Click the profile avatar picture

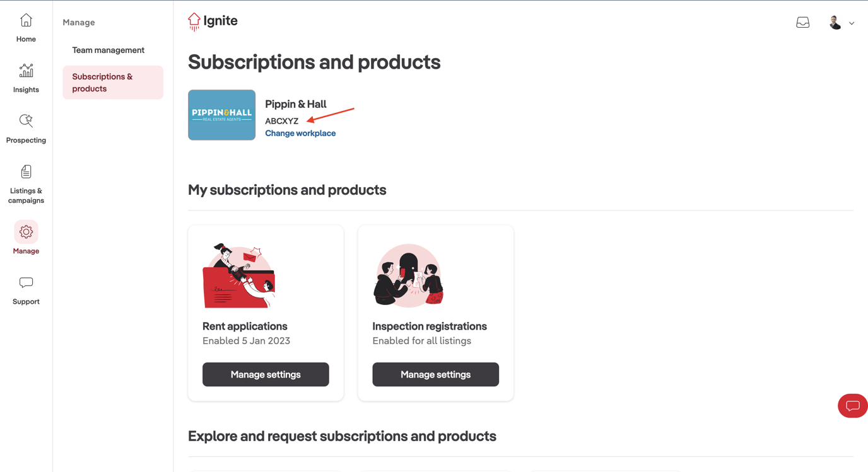(834, 21)
